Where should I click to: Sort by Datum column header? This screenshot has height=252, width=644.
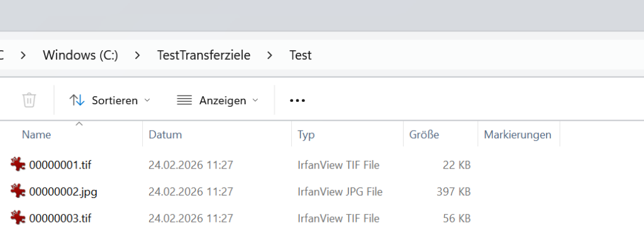[165, 134]
